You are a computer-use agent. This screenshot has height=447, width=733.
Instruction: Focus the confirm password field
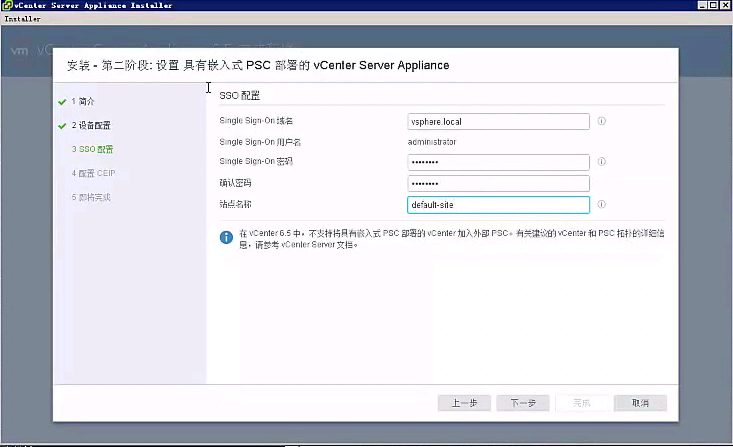point(498,183)
